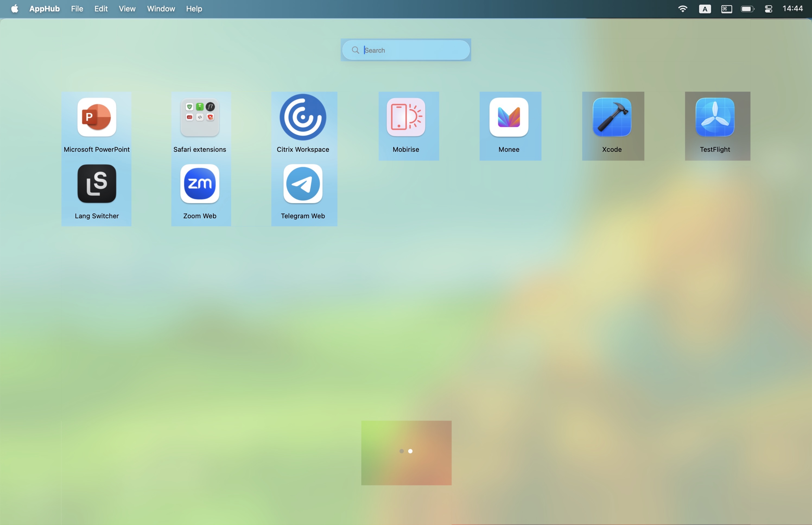The width and height of the screenshot is (812, 525).
Task: Open the File menu
Action: click(x=77, y=9)
